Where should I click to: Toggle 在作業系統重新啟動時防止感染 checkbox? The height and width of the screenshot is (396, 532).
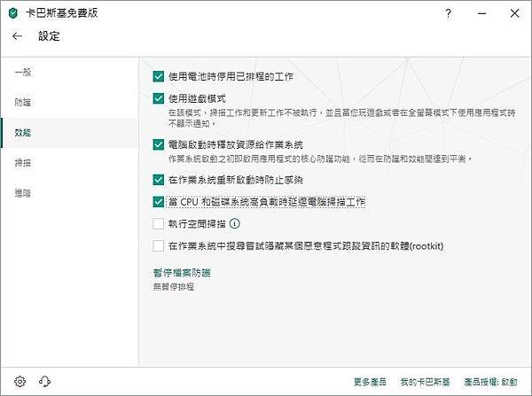point(159,180)
